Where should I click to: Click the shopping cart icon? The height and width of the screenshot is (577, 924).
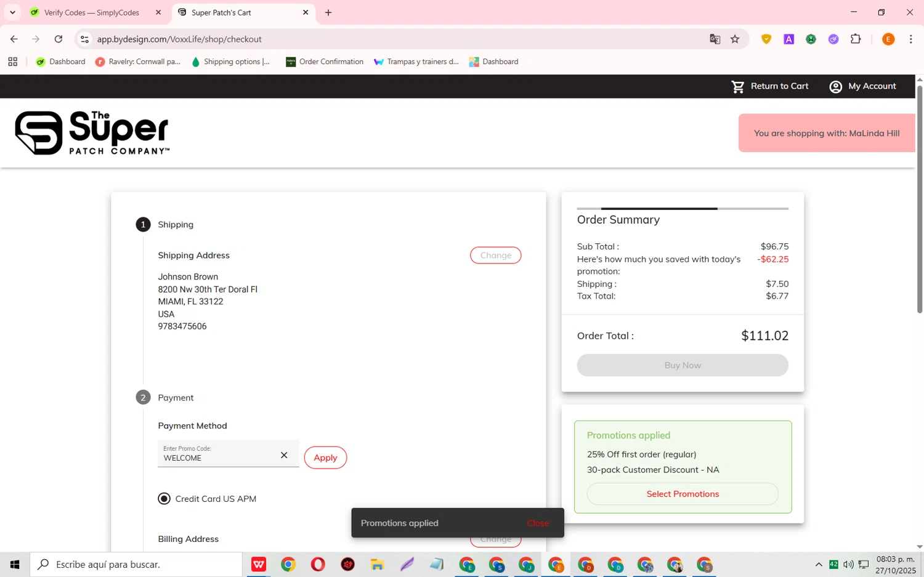click(738, 87)
